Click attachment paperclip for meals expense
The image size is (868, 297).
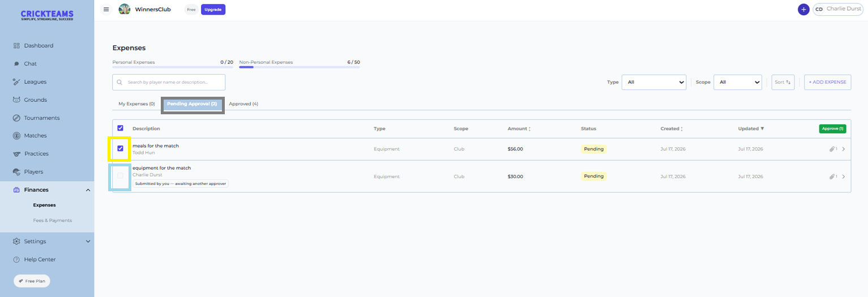(833, 149)
